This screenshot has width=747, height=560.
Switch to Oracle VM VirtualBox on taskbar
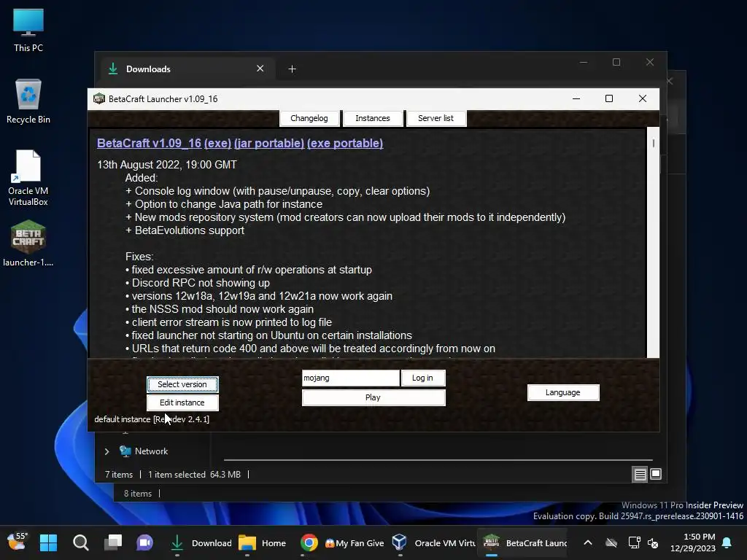[433, 542]
